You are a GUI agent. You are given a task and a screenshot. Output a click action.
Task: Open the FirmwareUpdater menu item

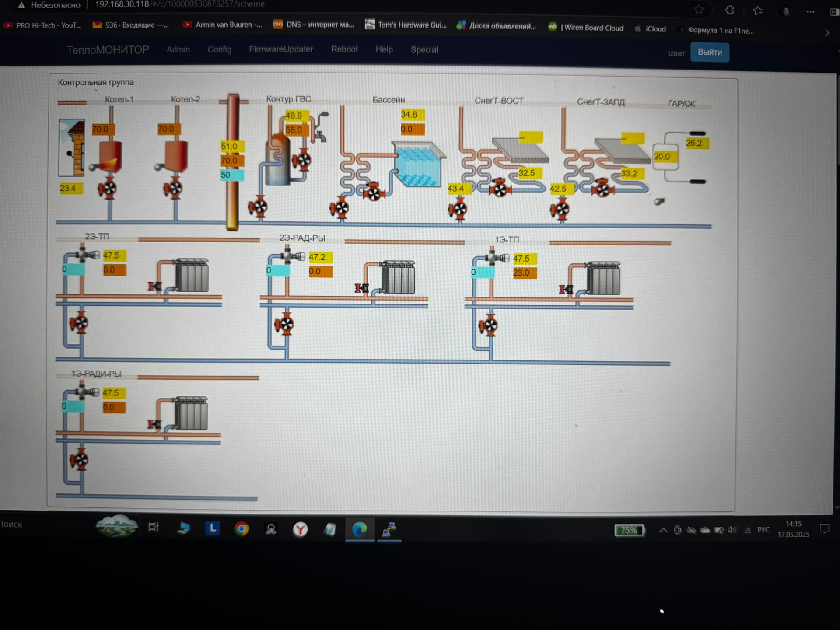[281, 49]
